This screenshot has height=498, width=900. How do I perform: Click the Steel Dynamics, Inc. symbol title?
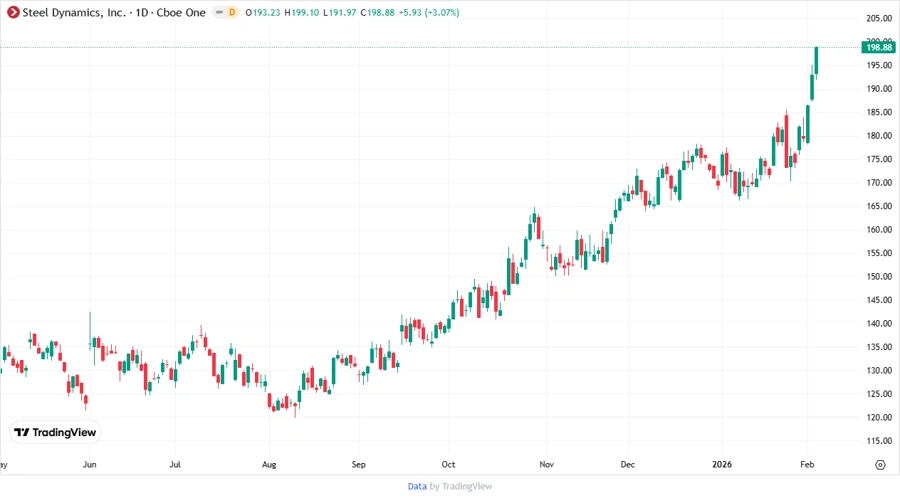point(73,12)
